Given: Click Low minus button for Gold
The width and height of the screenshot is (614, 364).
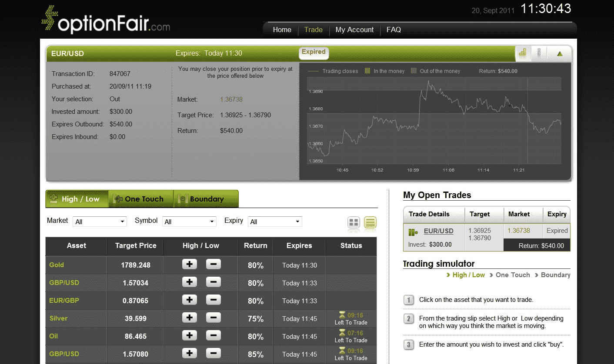Looking at the screenshot, I should tap(213, 264).
